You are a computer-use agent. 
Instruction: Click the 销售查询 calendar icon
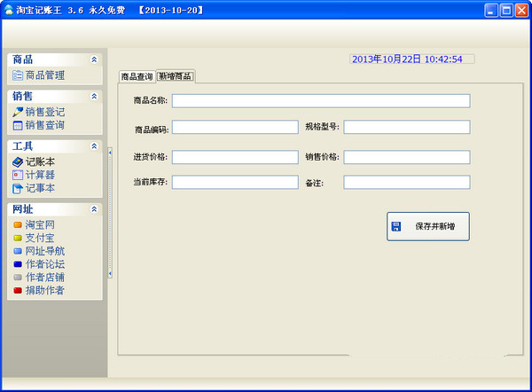[18, 125]
